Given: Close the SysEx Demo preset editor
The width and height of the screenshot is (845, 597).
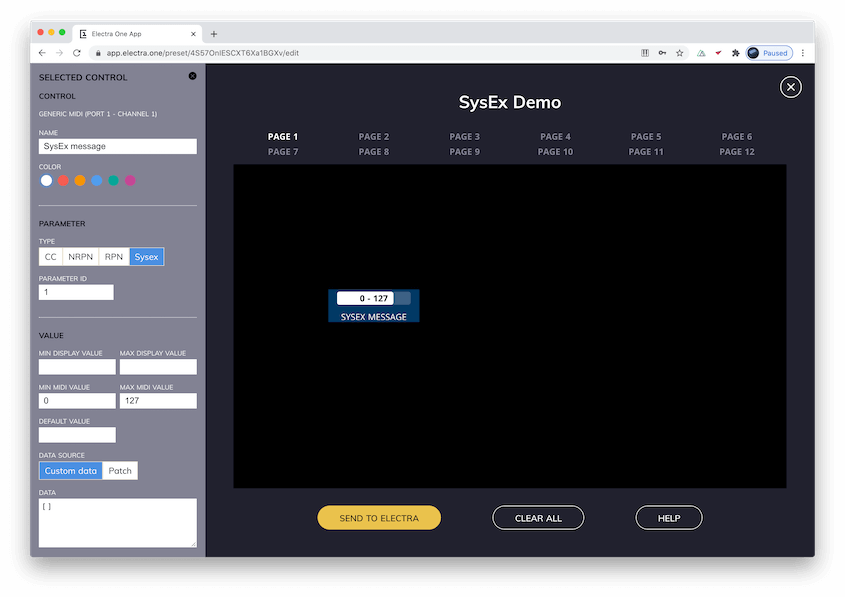Looking at the screenshot, I should [x=791, y=87].
